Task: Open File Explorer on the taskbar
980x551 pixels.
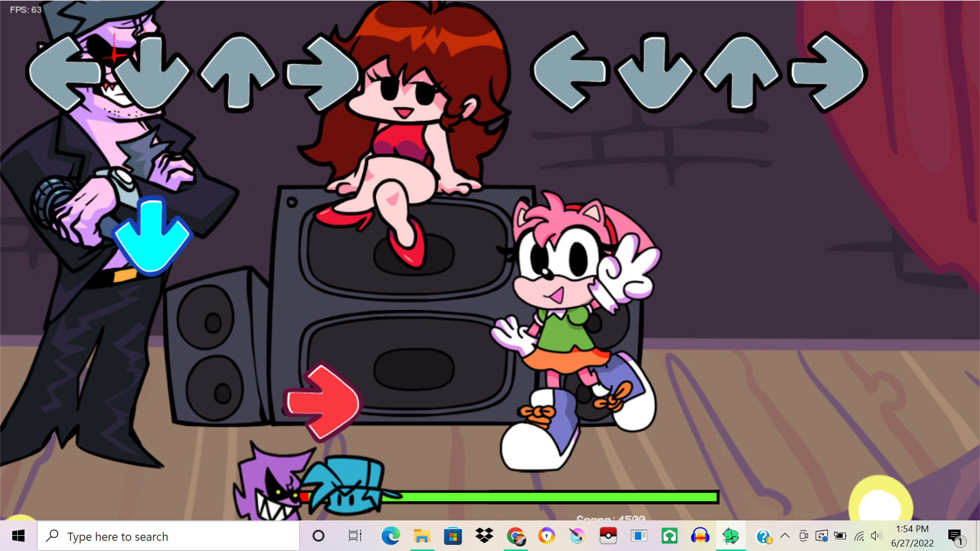Action: [x=422, y=536]
